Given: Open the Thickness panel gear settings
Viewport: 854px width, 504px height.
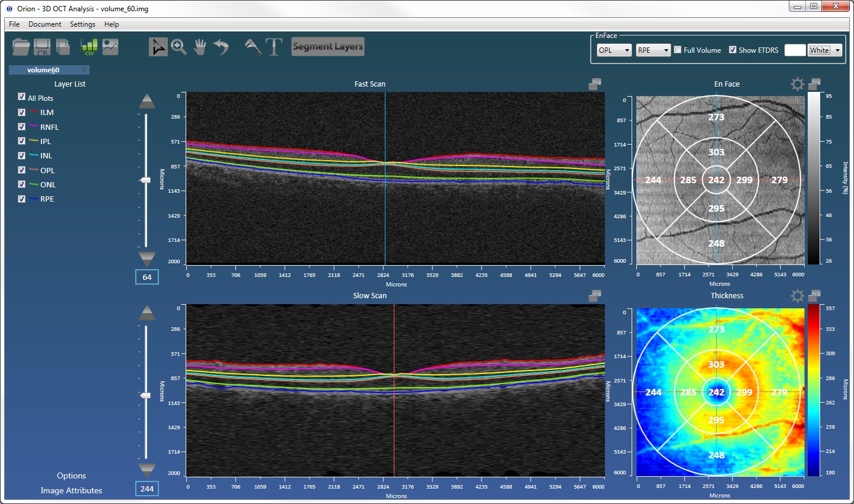Looking at the screenshot, I should point(798,296).
